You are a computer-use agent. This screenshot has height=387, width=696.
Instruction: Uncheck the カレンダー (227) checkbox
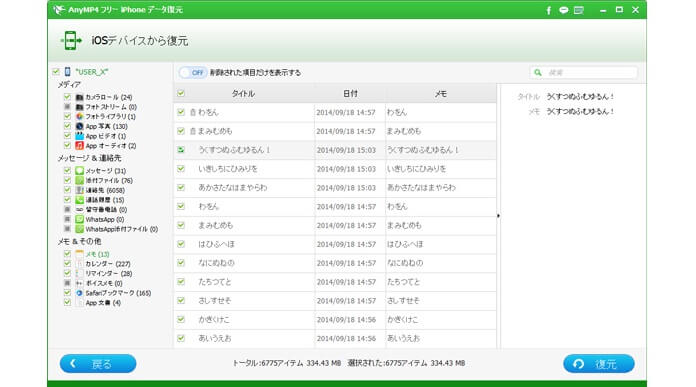point(67,264)
